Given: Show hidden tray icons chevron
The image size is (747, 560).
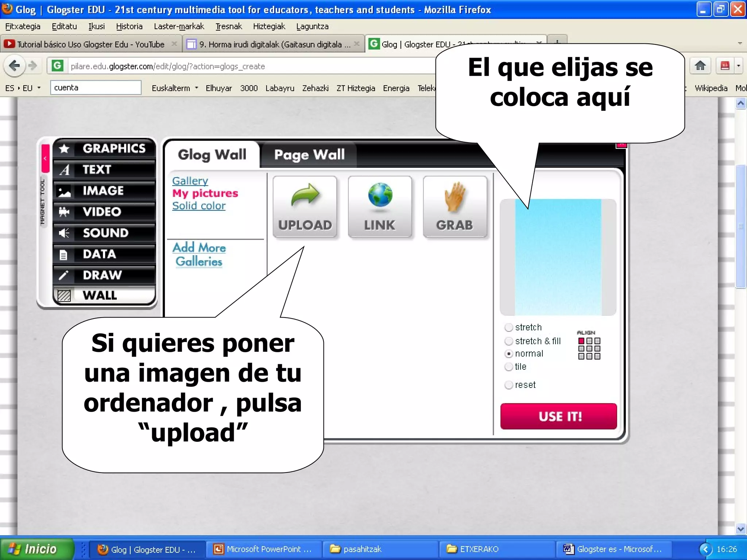Looking at the screenshot, I should 705,549.
